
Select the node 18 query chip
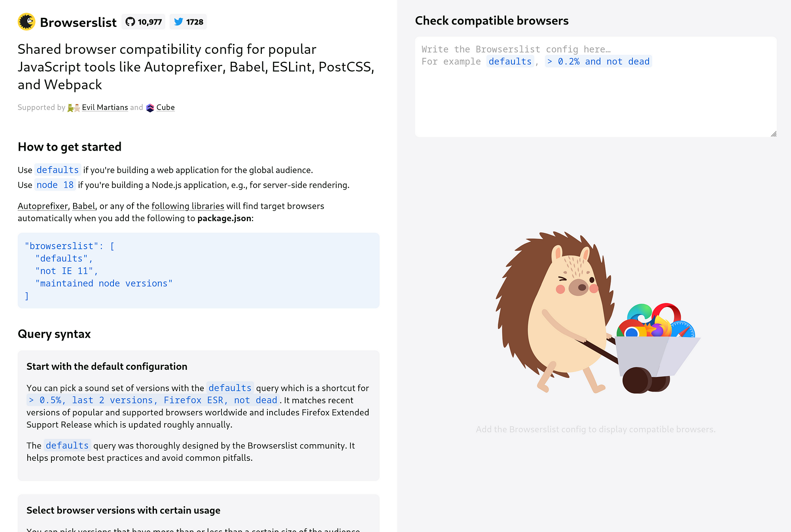[55, 185]
